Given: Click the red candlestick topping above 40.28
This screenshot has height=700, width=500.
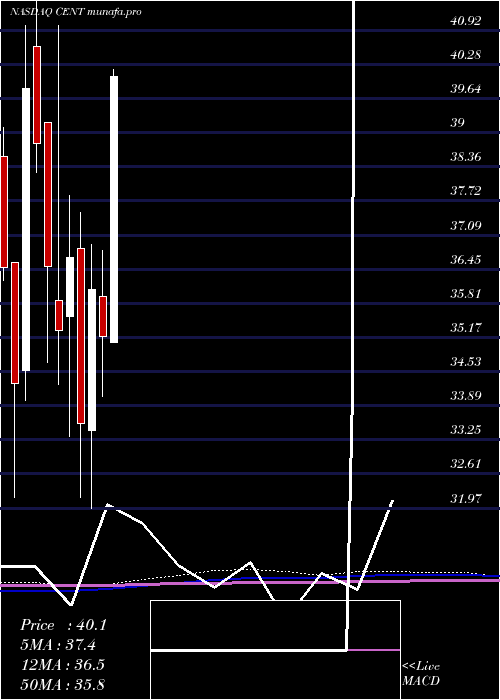Looking at the screenshot, I should tap(37, 95).
